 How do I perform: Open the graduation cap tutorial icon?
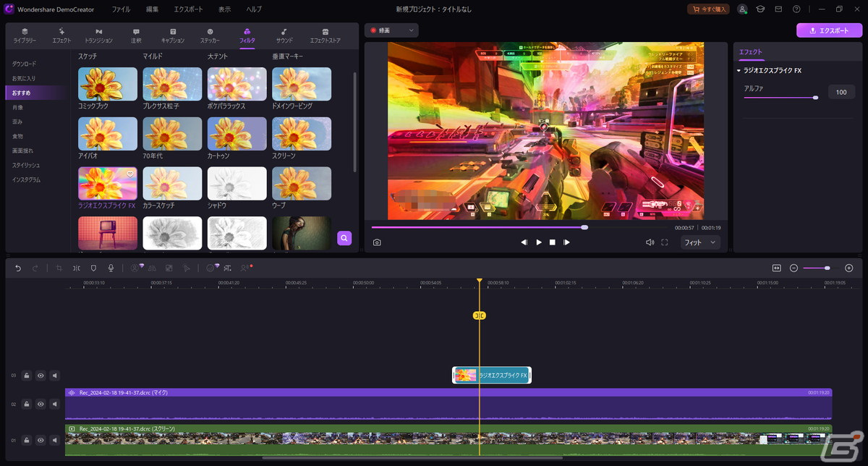pos(761,9)
